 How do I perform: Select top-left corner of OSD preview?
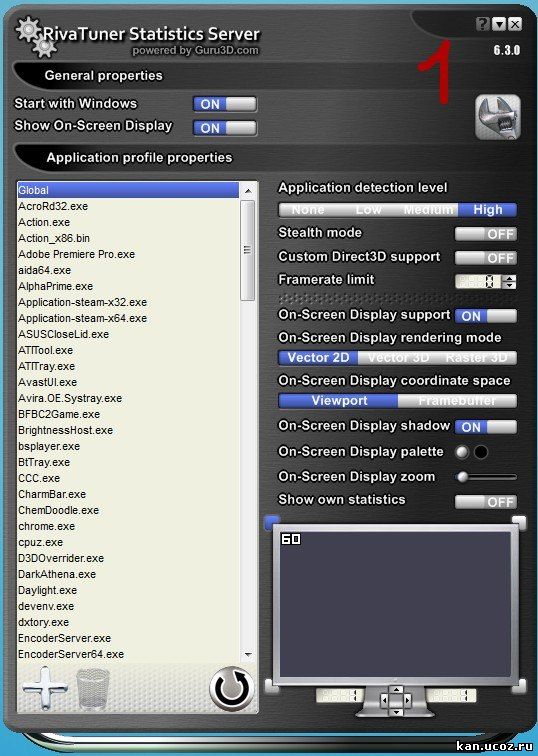tap(272, 522)
